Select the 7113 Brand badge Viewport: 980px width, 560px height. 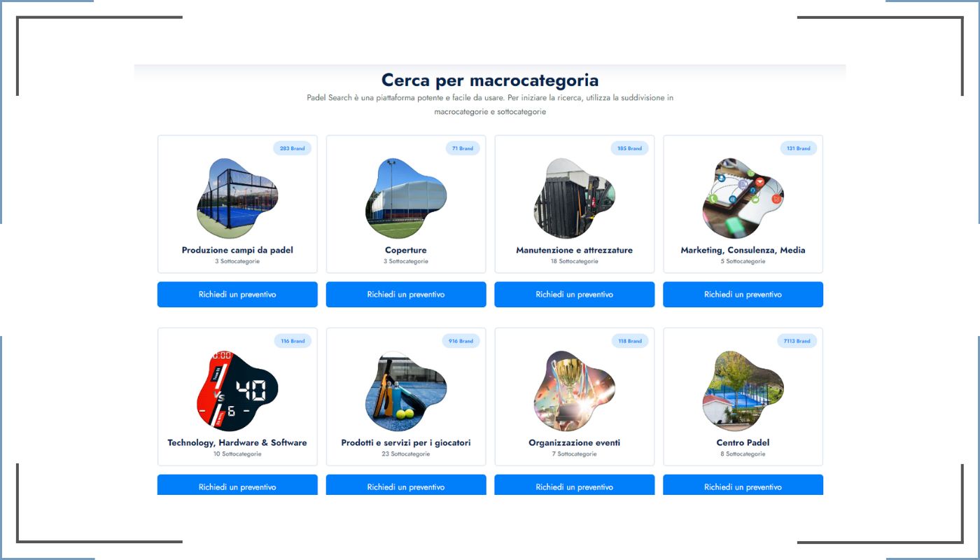pos(797,341)
